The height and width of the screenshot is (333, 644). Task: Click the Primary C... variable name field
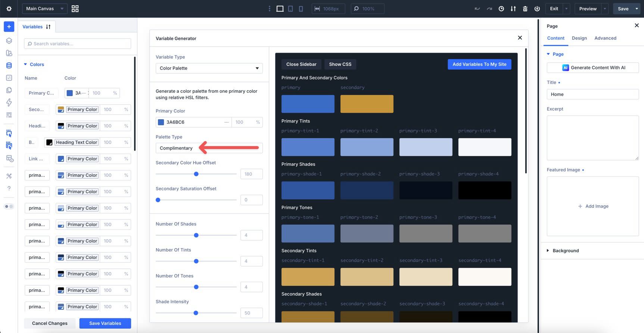[x=41, y=93]
